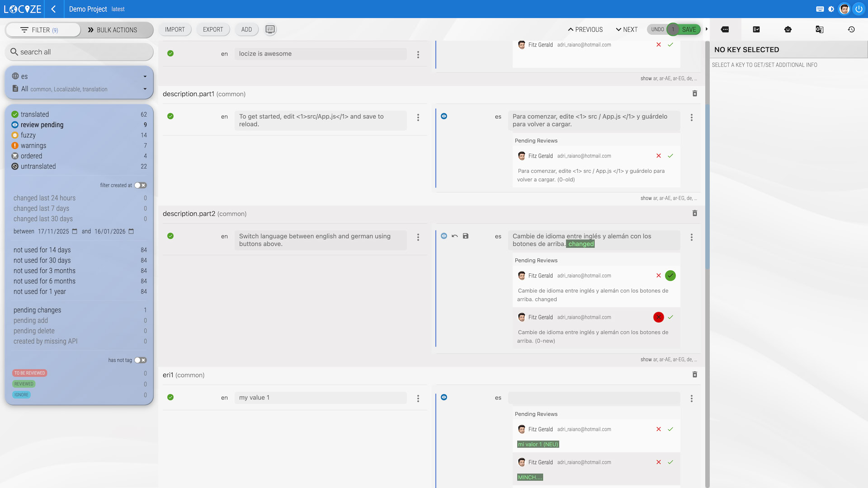Image resolution: width=868 pixels, height=488 pixels.
Task: Click the view-mode icon next to the ADD button
Action: point(270,29)
